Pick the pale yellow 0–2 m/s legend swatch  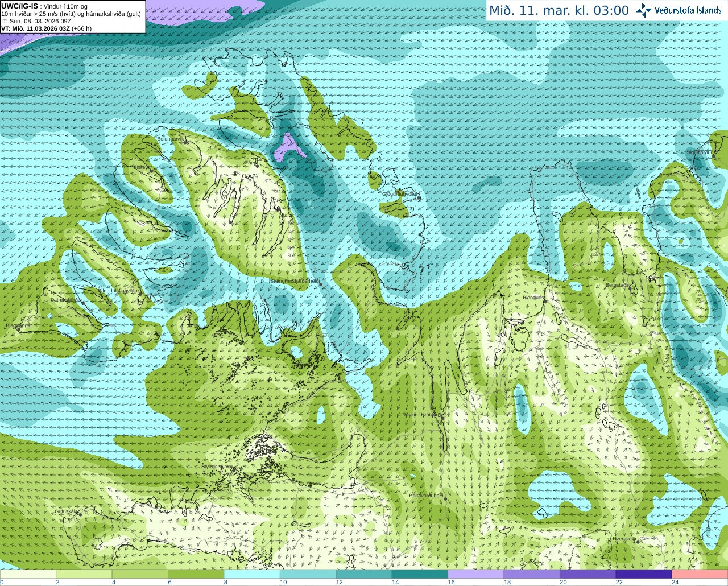[x=28, y=574]
